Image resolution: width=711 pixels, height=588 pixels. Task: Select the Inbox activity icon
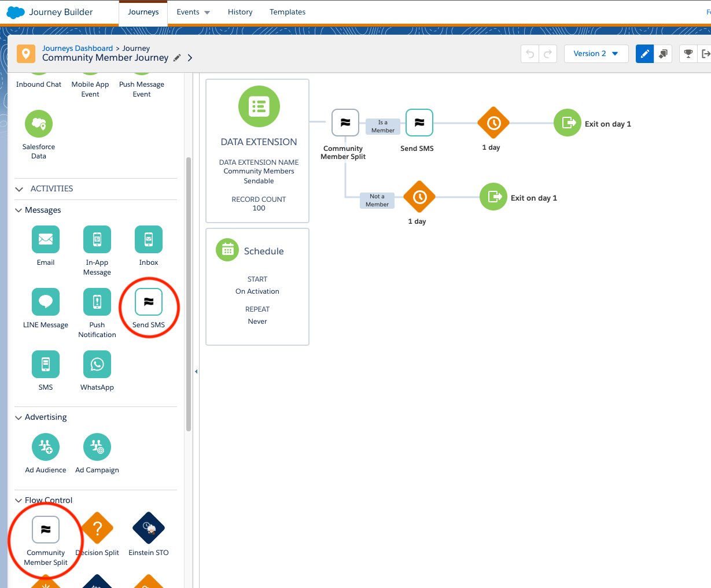click(149, 239)
